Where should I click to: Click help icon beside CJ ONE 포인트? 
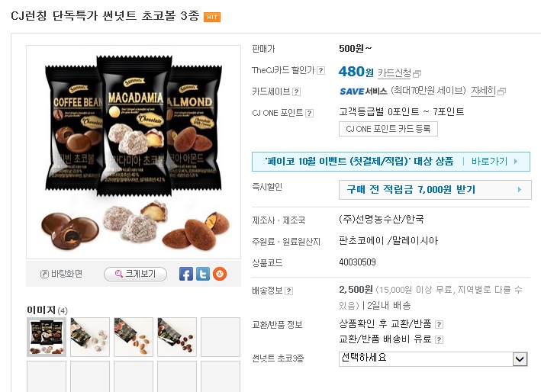point(310,114)
